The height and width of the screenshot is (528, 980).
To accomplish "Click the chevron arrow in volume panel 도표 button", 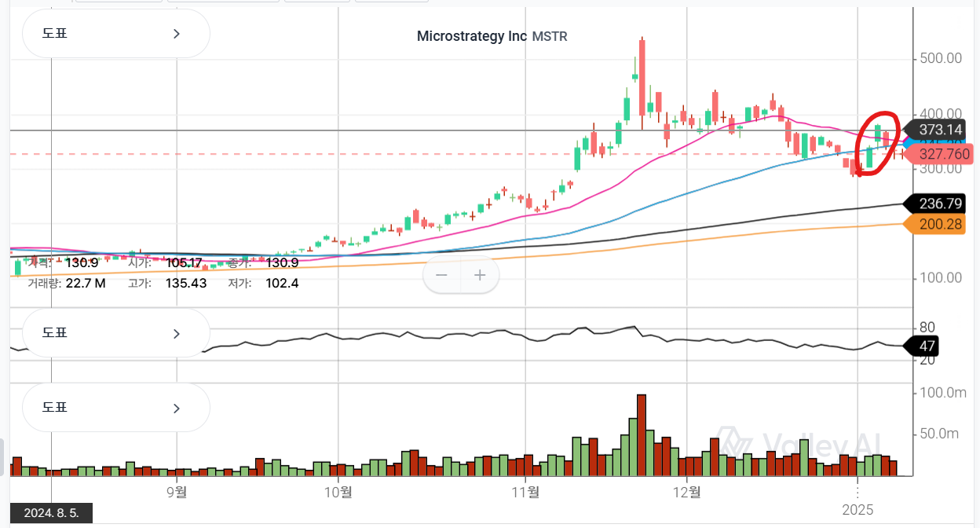I will point(177,408).
